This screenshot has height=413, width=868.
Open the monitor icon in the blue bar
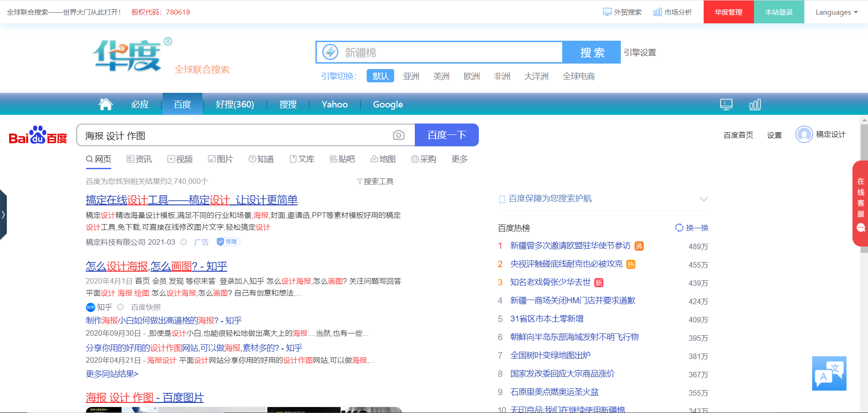726,104
